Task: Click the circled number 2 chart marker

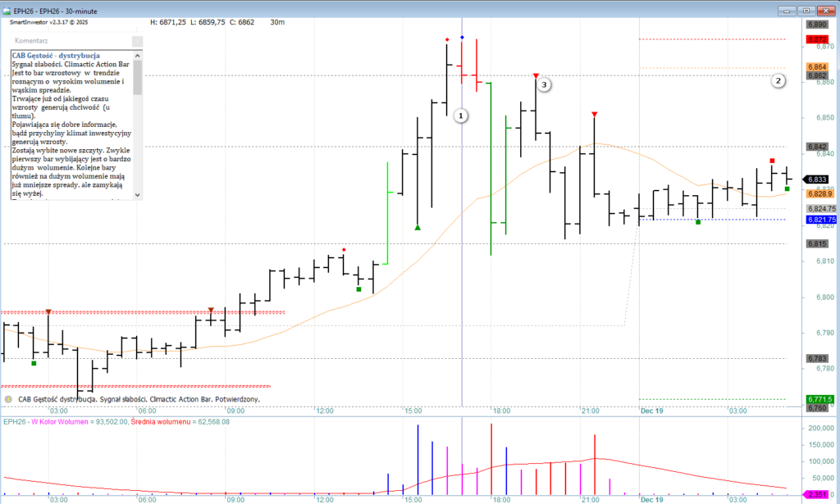Action: click(x=778, y=80)
